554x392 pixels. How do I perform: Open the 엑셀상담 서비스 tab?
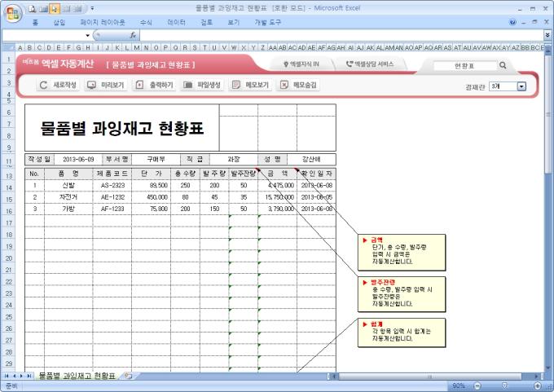coord(370,64)
